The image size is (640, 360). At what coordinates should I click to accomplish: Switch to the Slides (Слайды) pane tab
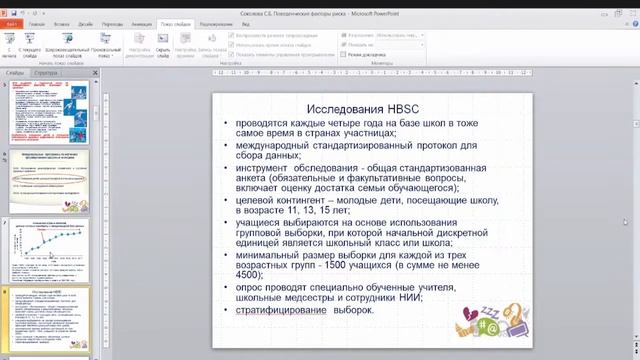pos(15,73)
